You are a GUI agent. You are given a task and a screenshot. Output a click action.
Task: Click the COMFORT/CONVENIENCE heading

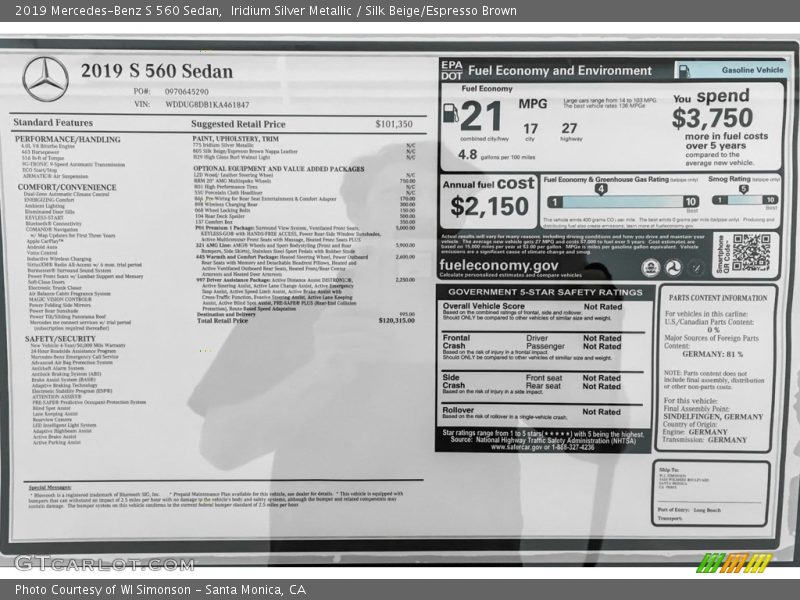67,187
